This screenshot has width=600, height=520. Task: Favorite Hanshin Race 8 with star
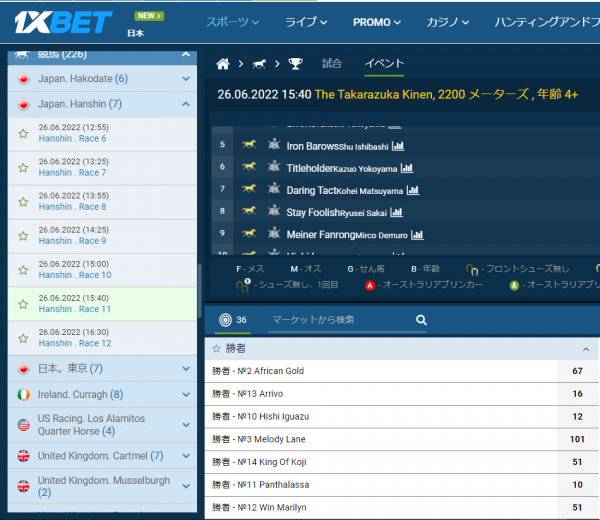coord(23,202)
